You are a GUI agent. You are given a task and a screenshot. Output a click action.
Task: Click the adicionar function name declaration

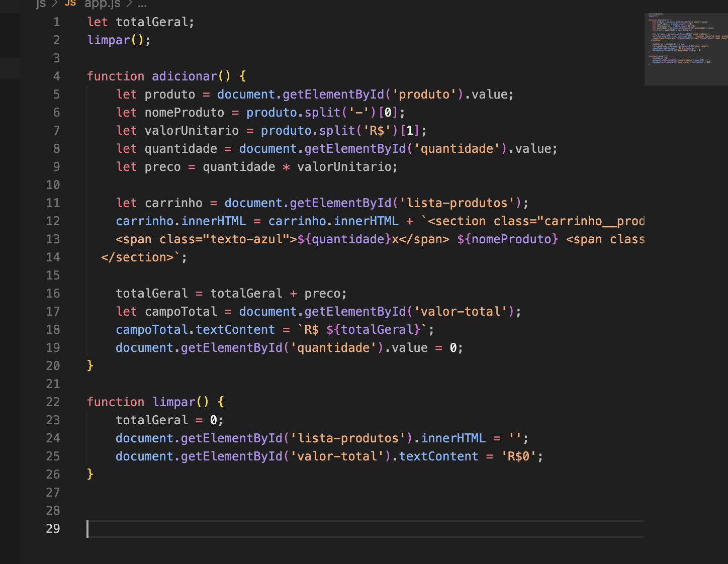tap(185, 76)
